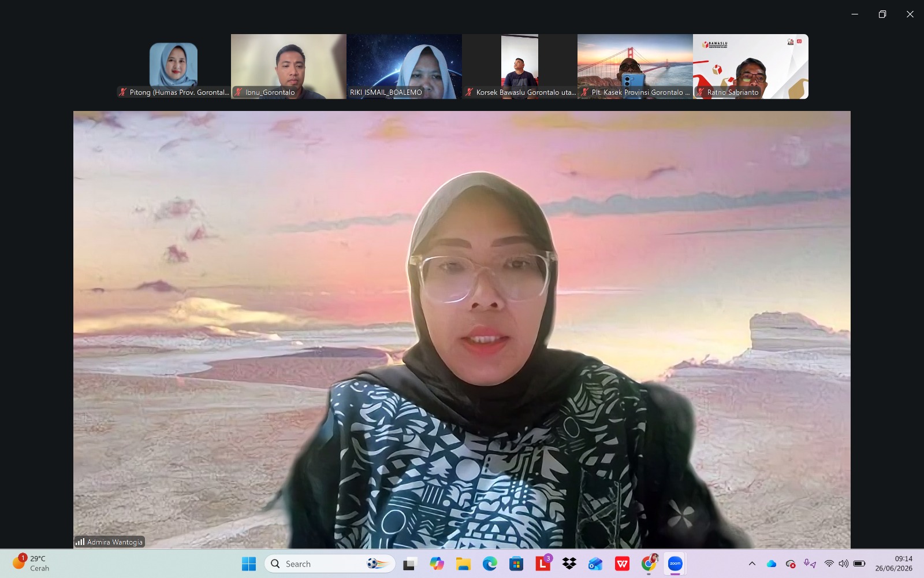The width and height of the screenshot is (924, 578).
Task: Open the Copilot app
Action: coord(437,564)
